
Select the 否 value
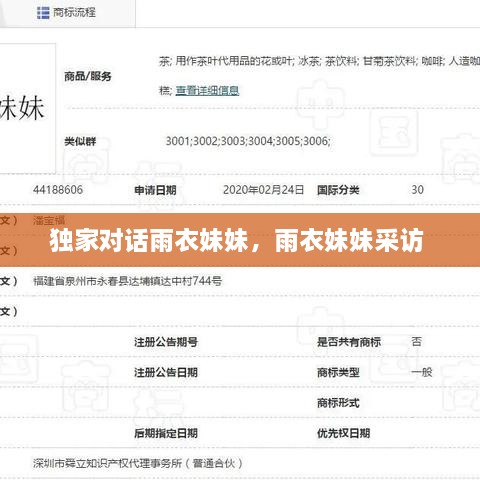tap(417, 342)
